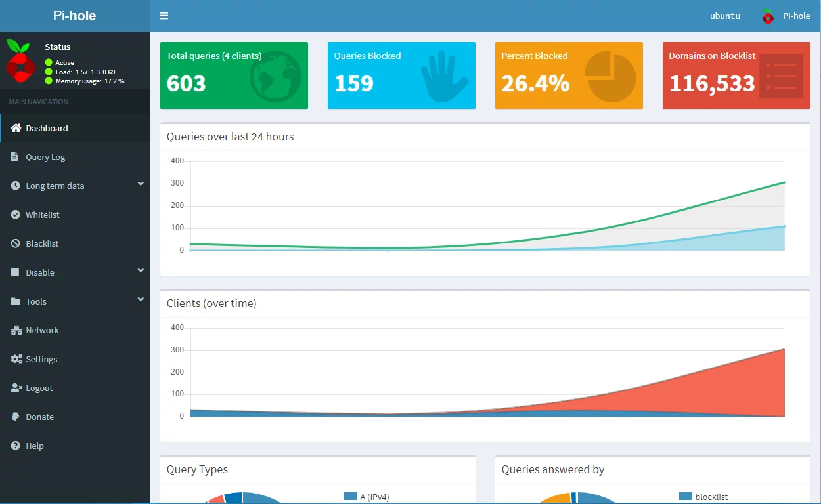Click the hamburger sidebar toggle icon
Viewport: 821px width, 504px height.
pyautogui.click(x=164, y=16)
